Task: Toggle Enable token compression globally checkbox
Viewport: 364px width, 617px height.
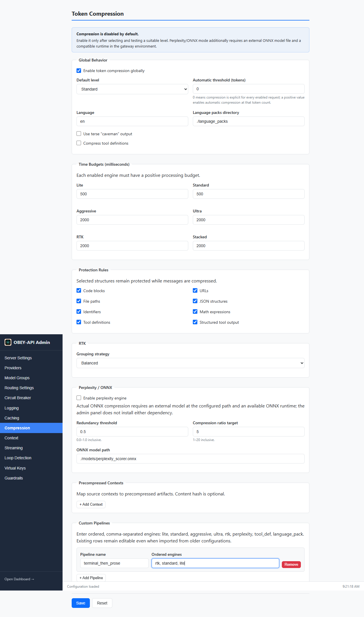Action: tap(79, 71)
